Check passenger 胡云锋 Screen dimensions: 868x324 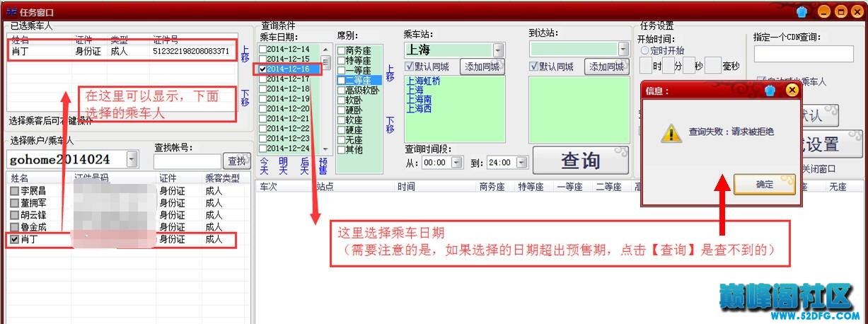[x=14, y=216]
